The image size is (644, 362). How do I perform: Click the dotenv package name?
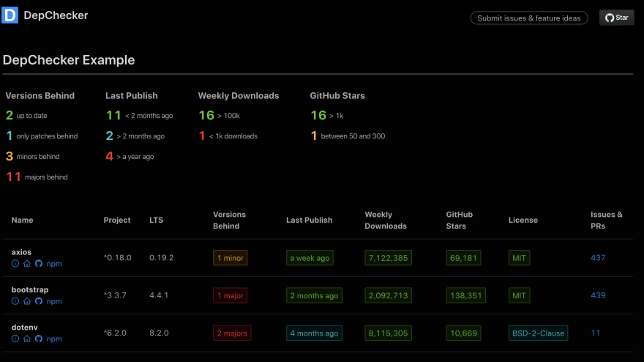tap(25, 328)
